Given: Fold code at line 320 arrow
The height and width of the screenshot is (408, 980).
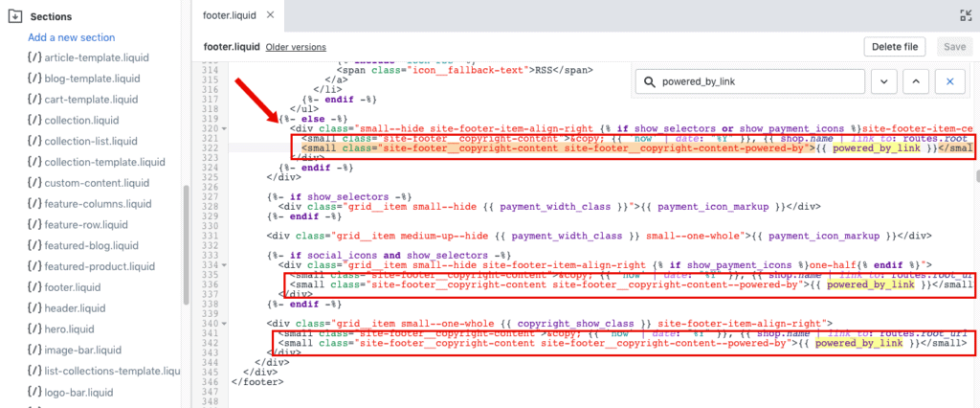Looking at the screenshot, I should (224, 129).
